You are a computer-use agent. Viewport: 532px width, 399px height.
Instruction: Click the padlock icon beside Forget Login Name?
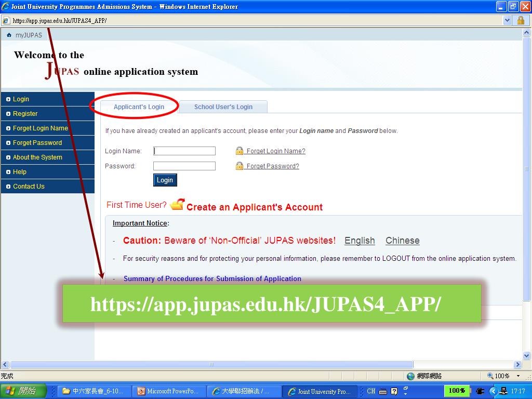click(240, 151)
